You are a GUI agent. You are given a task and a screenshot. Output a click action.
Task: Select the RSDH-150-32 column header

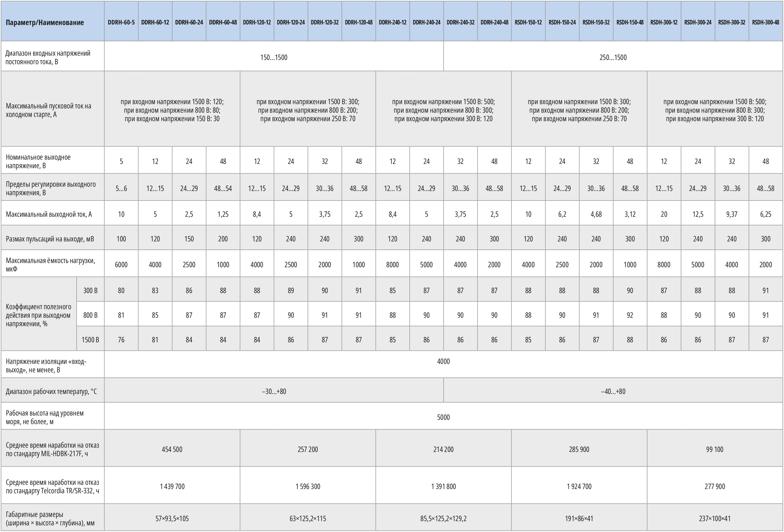[596, 21]
